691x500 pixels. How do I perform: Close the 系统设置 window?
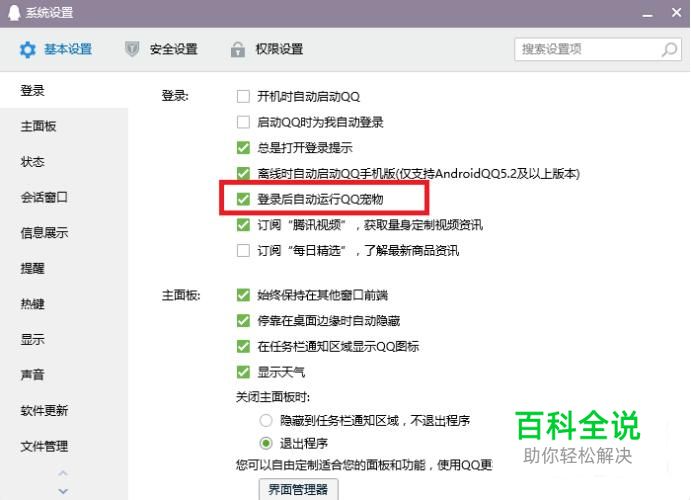coord(676,13)
